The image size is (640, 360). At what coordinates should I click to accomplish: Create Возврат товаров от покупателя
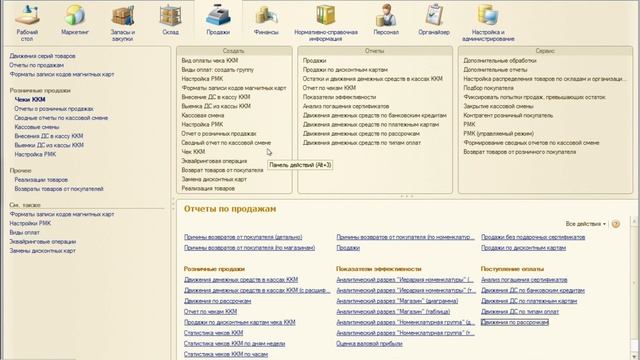222,170
